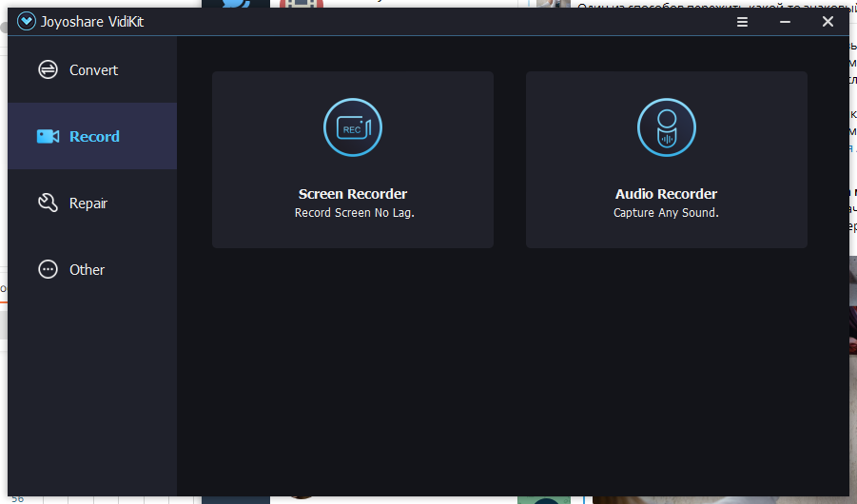This screenshot has height=504, width=857.
Task: Click the Joyoshare VidiKit logo icon
Action: pos(27,21)
